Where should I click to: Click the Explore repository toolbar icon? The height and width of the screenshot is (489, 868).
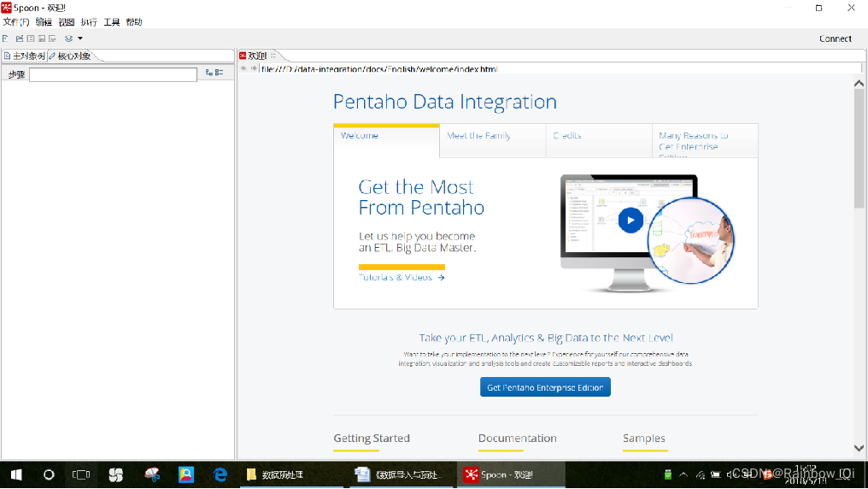click(31, 38)
